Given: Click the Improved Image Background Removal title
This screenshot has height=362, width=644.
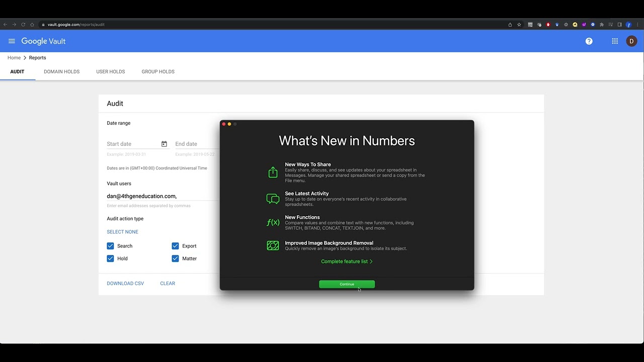Looking at the screenshot, I should (x=329, y=243).
